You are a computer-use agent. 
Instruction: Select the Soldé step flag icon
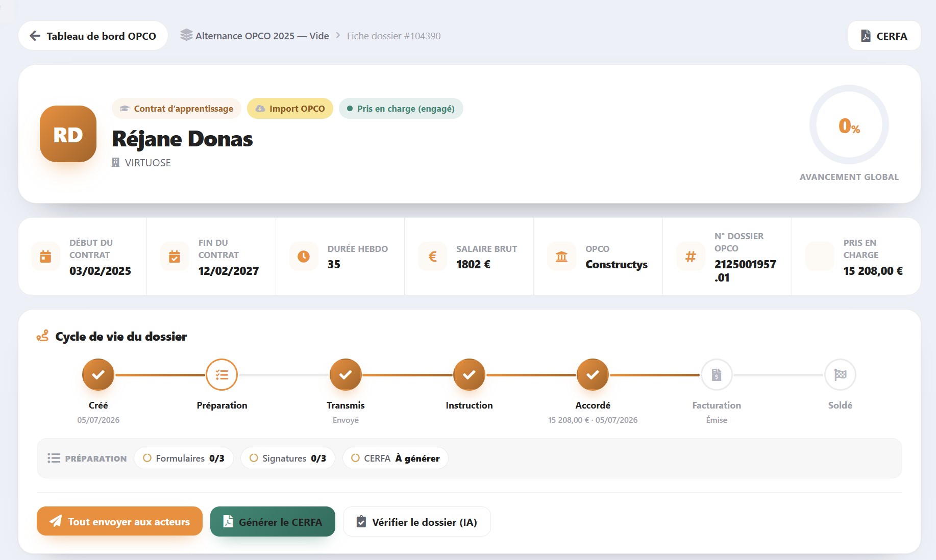click(x=840, y=375)
